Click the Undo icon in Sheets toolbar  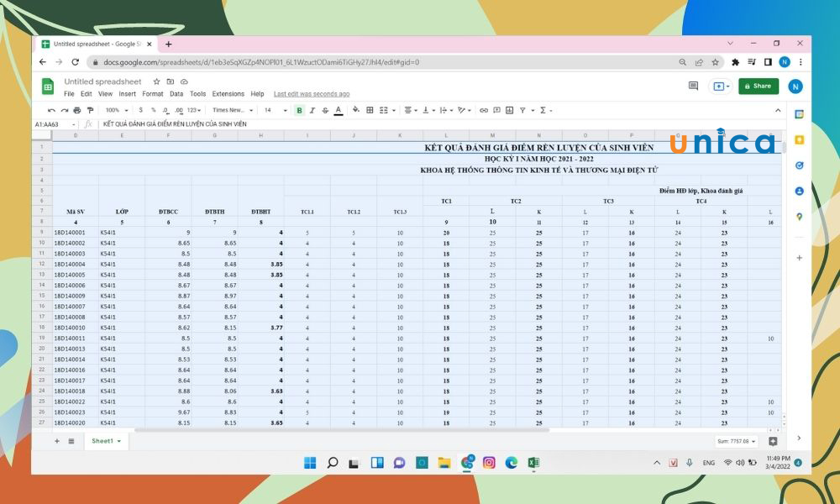(x=51, y=110)
